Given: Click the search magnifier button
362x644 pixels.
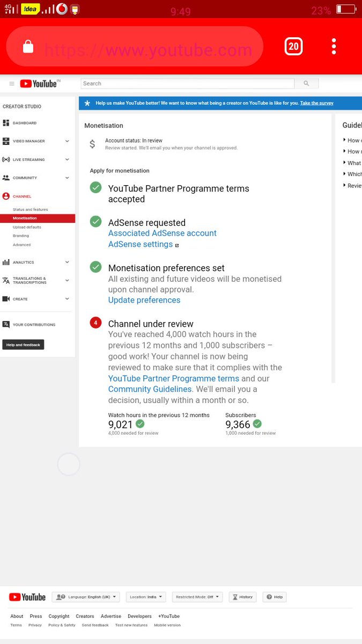Looking at the screenshot, I should coord(306,83).
